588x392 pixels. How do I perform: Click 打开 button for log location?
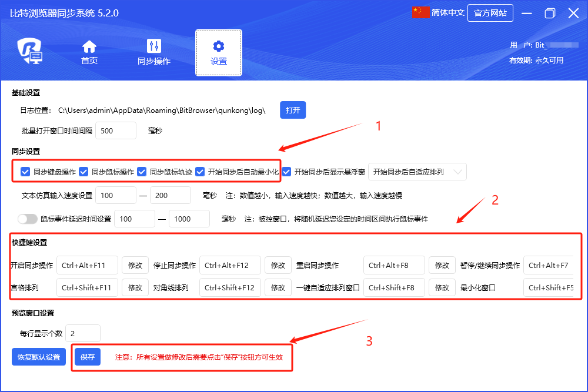[x=293, y=110]
